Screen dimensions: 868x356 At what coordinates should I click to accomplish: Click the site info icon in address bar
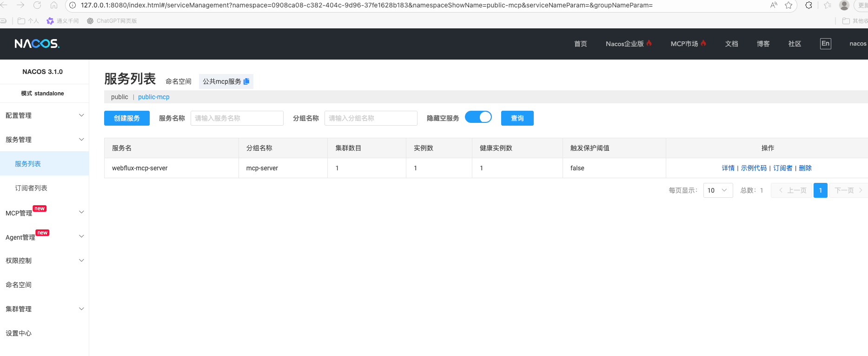(x=73, y=5)
